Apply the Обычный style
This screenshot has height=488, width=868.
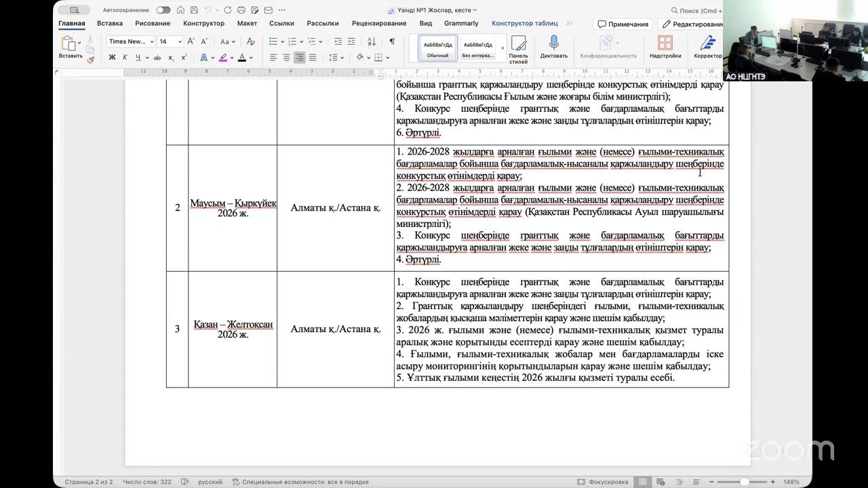pyautogui.click(x=437, y=47)
